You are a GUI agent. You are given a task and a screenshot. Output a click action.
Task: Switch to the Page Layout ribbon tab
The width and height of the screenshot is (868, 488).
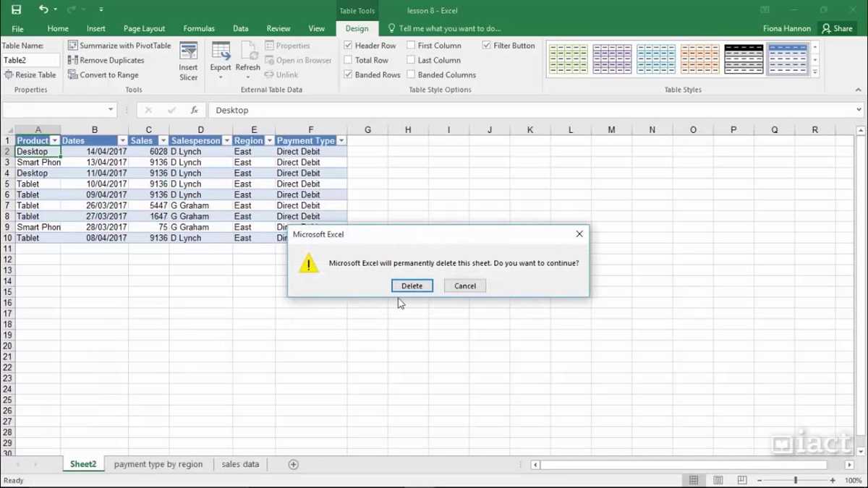point(144,28)
